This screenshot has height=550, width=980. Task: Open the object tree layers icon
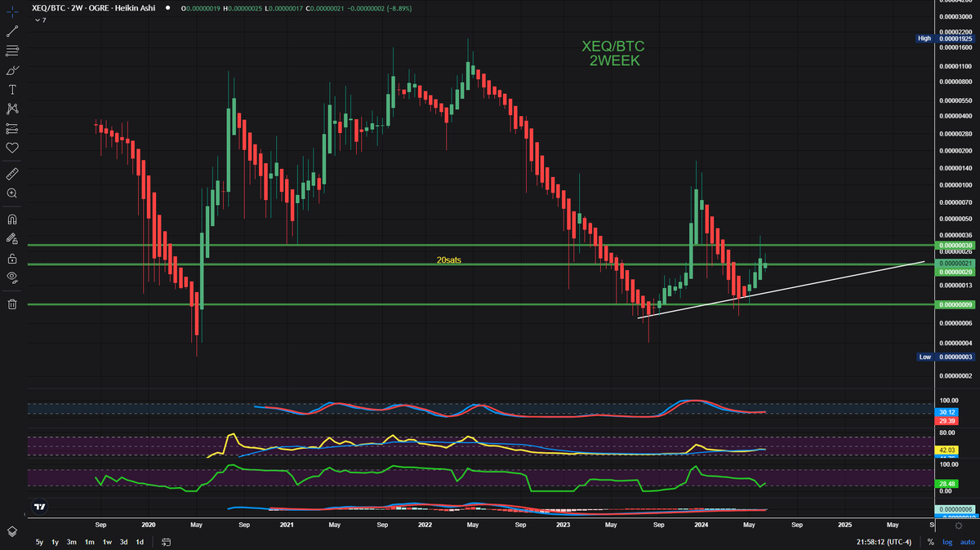click(11, 530)
